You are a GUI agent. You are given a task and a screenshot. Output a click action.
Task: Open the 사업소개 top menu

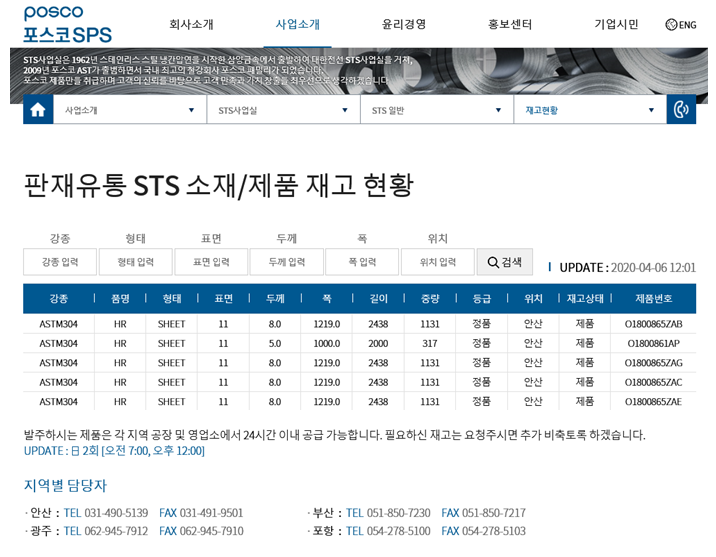tap(298, 24)
